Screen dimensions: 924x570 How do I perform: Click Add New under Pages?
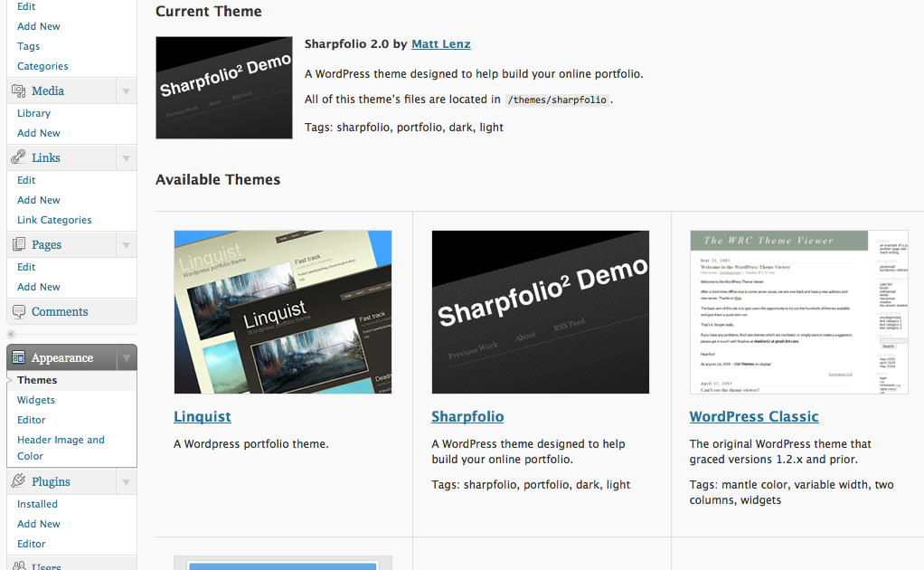[x=38, y=287]
